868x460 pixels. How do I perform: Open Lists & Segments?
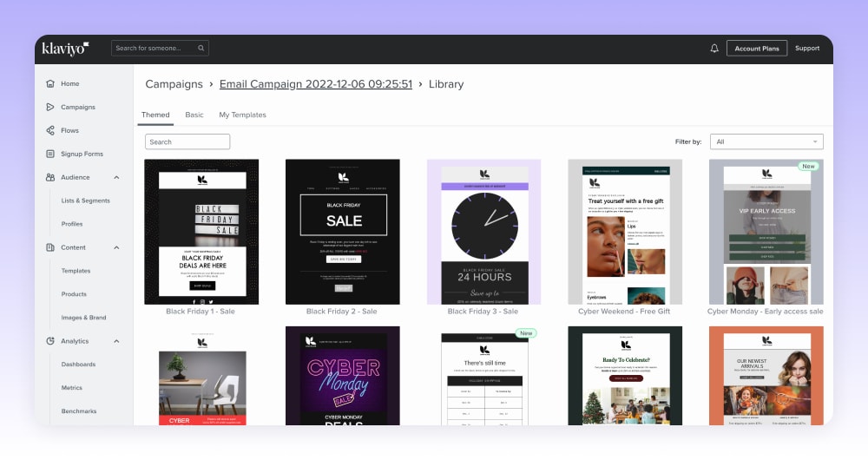pyautogui.click(x=85, y=200)
